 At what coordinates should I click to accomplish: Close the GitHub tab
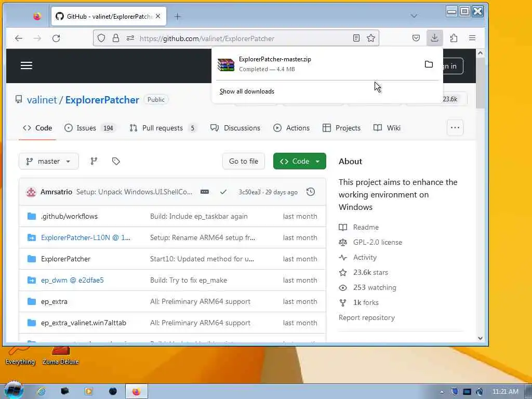click(158, 16)
